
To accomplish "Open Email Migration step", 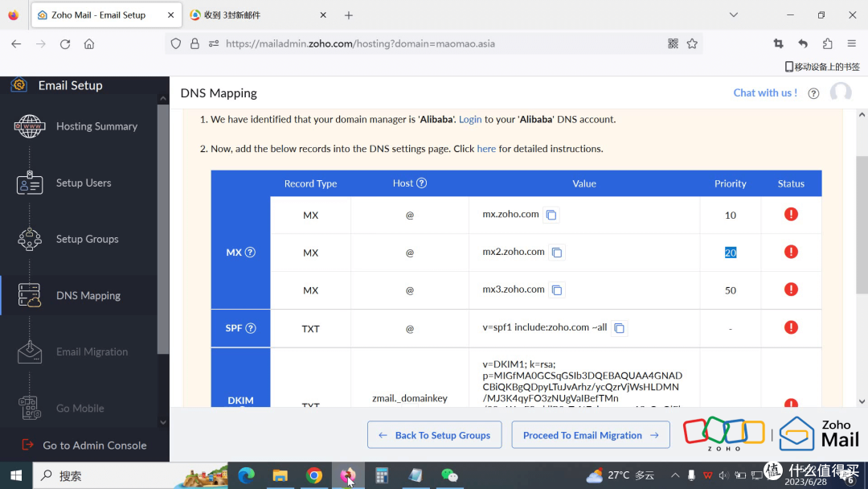I will [79, 352].
